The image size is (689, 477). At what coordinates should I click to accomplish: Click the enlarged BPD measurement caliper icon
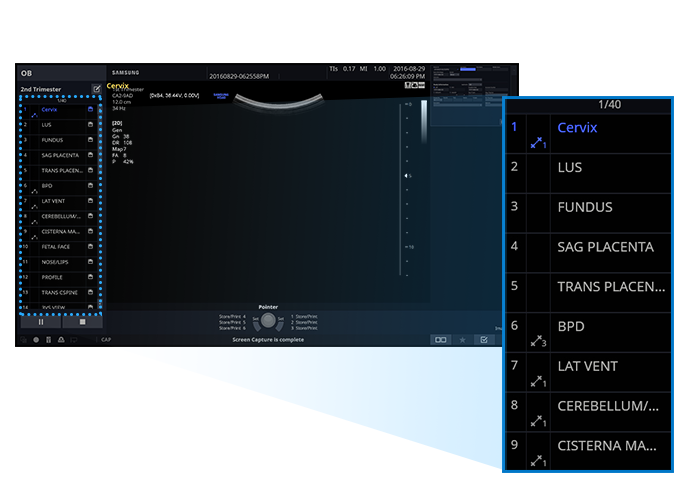coord(538,341)
